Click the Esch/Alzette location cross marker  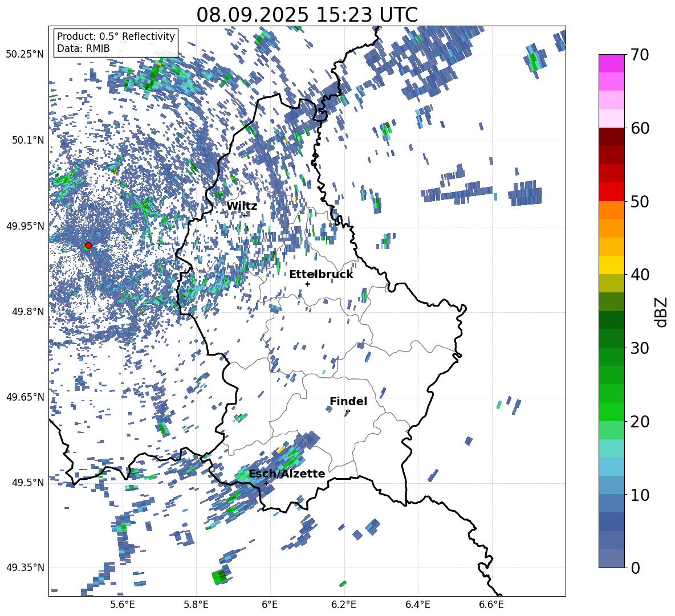click(x=266, y=483)
